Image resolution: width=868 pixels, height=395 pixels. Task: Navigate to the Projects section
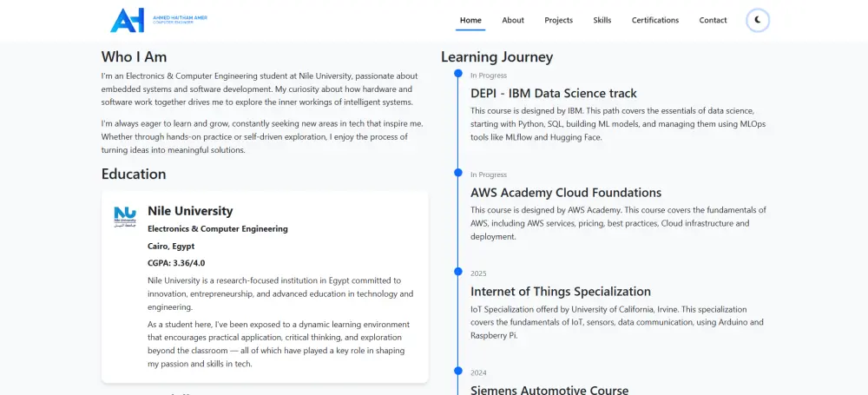[x=559, y=20]
